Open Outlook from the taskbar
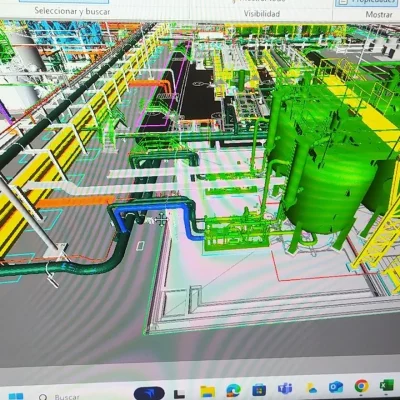400x400 pixels. (x=336, y=387)
